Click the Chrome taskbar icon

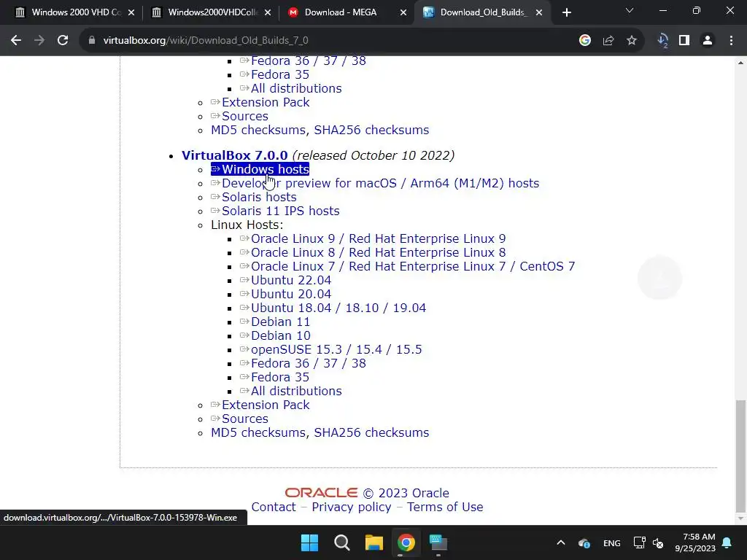[406, 542]
